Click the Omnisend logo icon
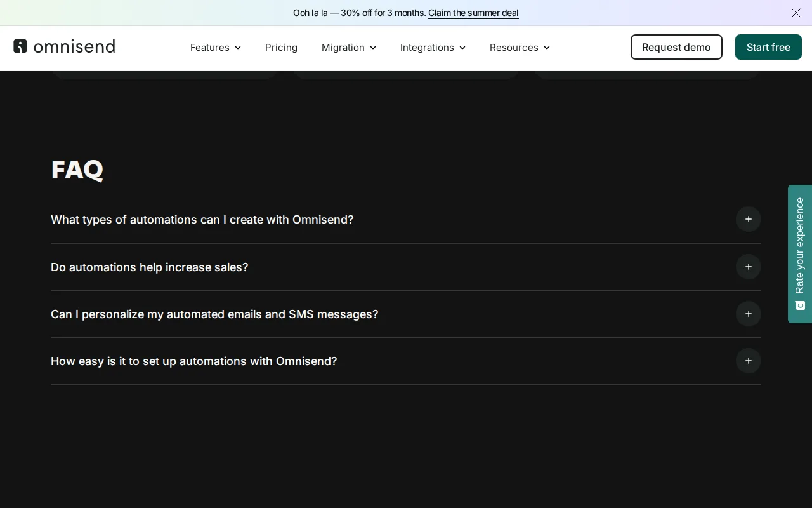 coord(20,46)
